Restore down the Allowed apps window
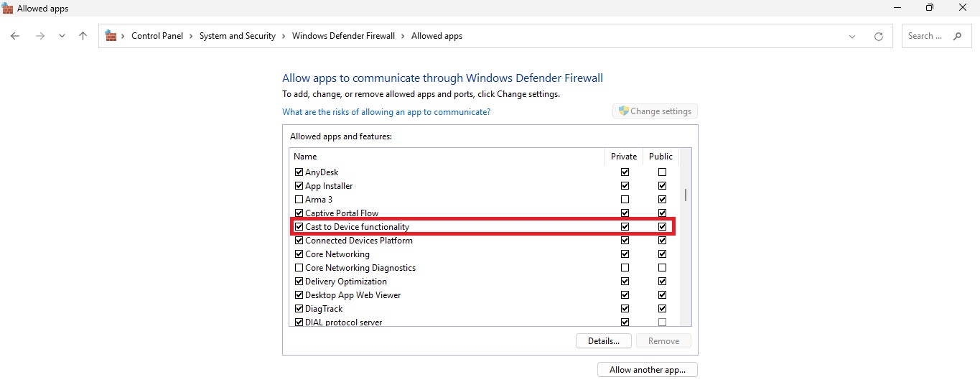The width and height of the screenshot is (980, 390). click(930, 8)
